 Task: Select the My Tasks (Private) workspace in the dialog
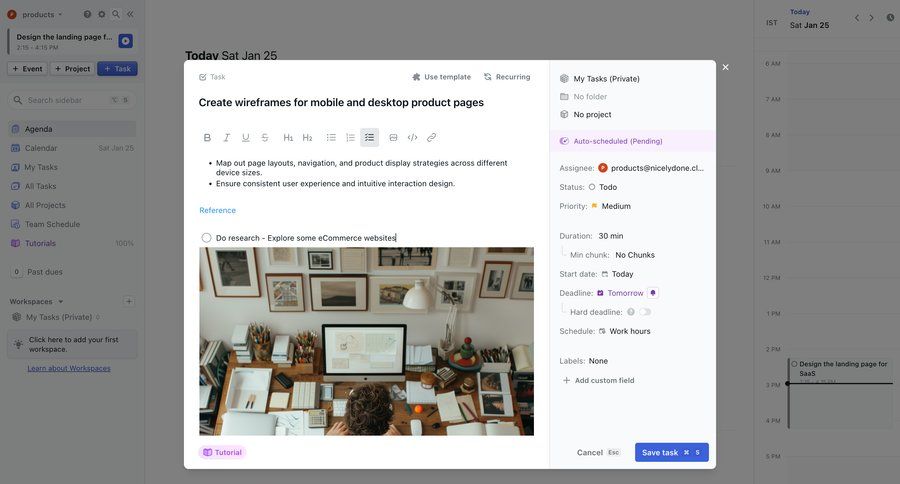click(600, 79)
